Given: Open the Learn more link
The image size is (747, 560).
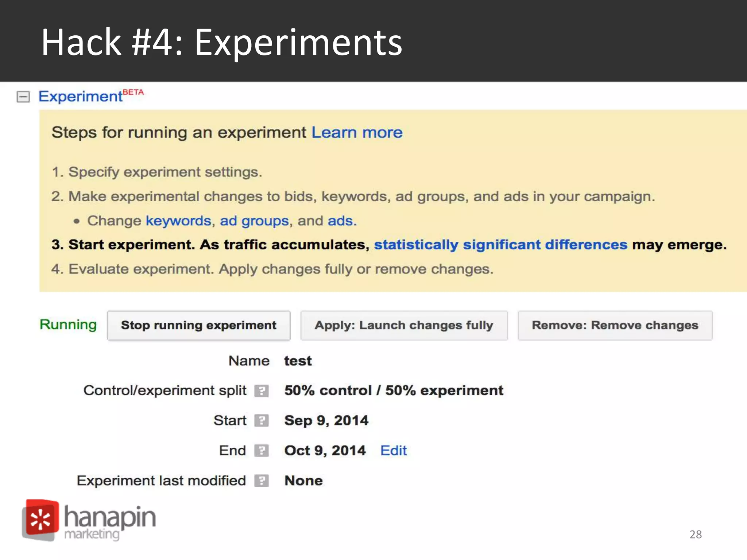Looking at the screenshot, I should point(357,132).
